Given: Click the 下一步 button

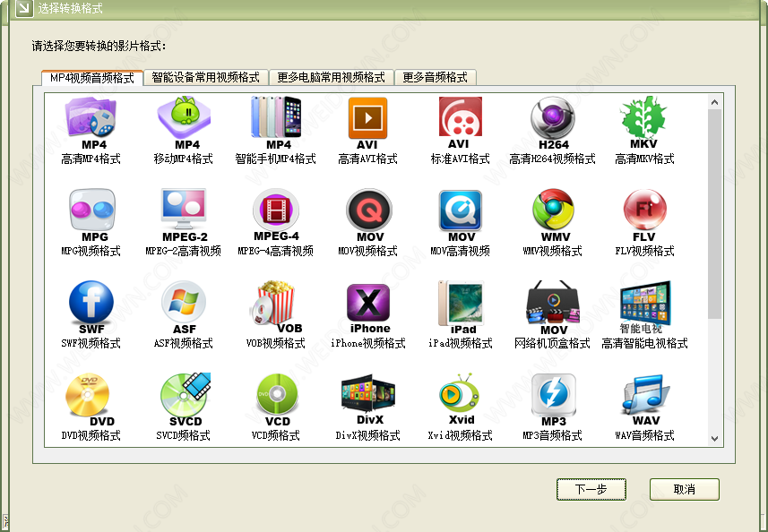Looking at the screenshot, I should [591, 489].
